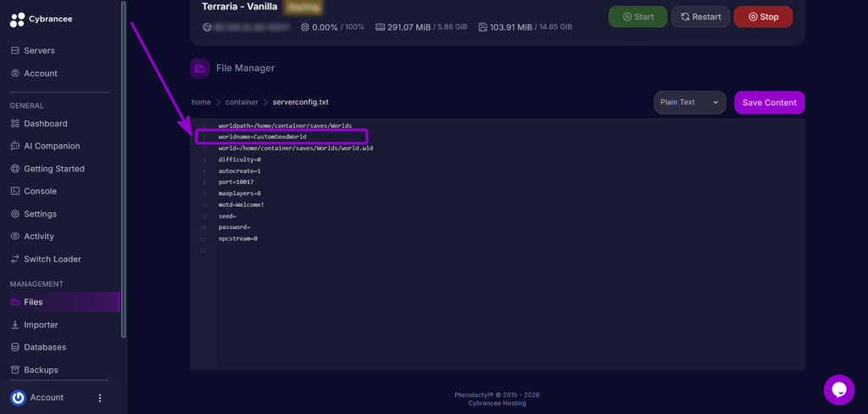This screenshot has height=414, width=868.
Task: Click the Activity eye icon
Action: click(x=15, y=236)
